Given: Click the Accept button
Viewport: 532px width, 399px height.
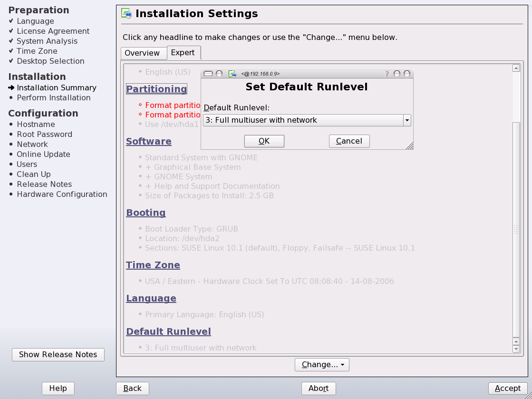Looking at the screenshot, I should click(508, 389).
